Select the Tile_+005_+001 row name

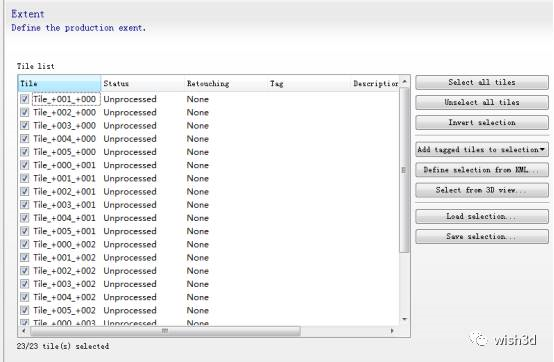click(x=65, y=231)
